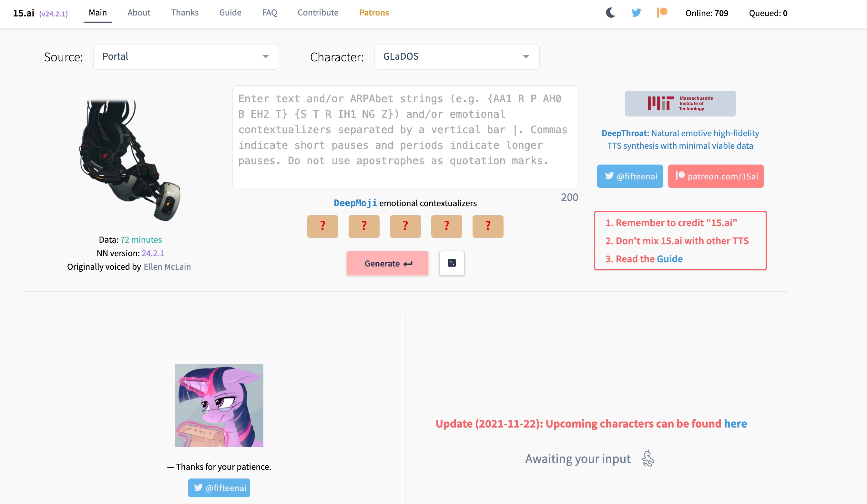The width and height of the screenshot is (867, 504).
Task: Click the GLaDOS character image
Action: (130, 160)
